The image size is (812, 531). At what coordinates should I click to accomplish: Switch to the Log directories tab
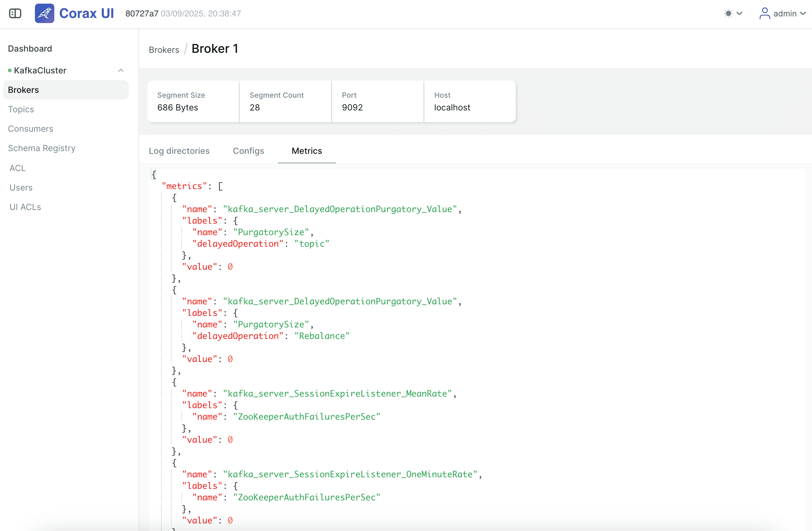click(x=179, y=151)
